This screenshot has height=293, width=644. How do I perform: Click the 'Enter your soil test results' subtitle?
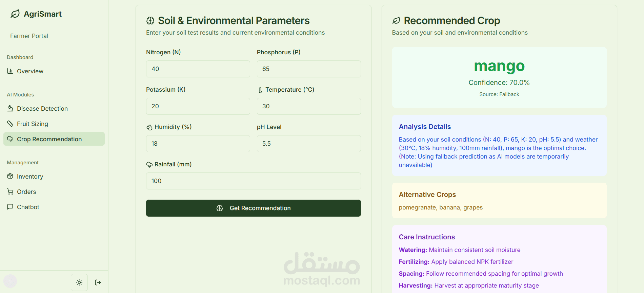point(235,33)
